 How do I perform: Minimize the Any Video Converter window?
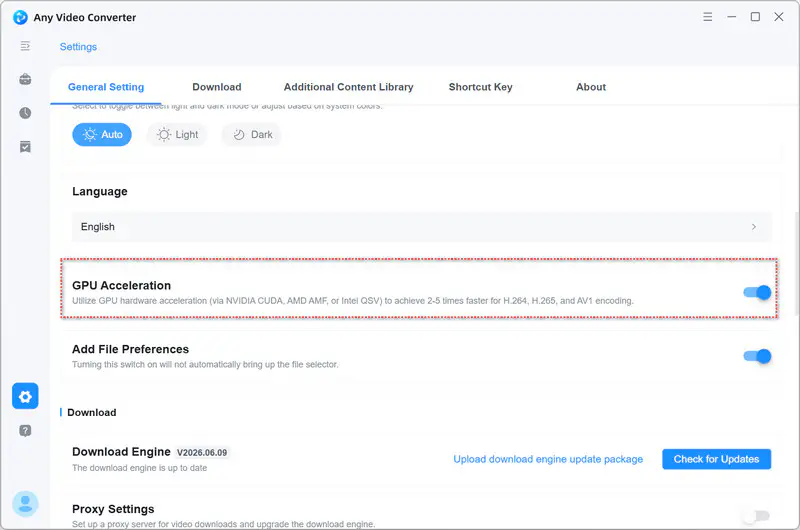click(732, 17)
